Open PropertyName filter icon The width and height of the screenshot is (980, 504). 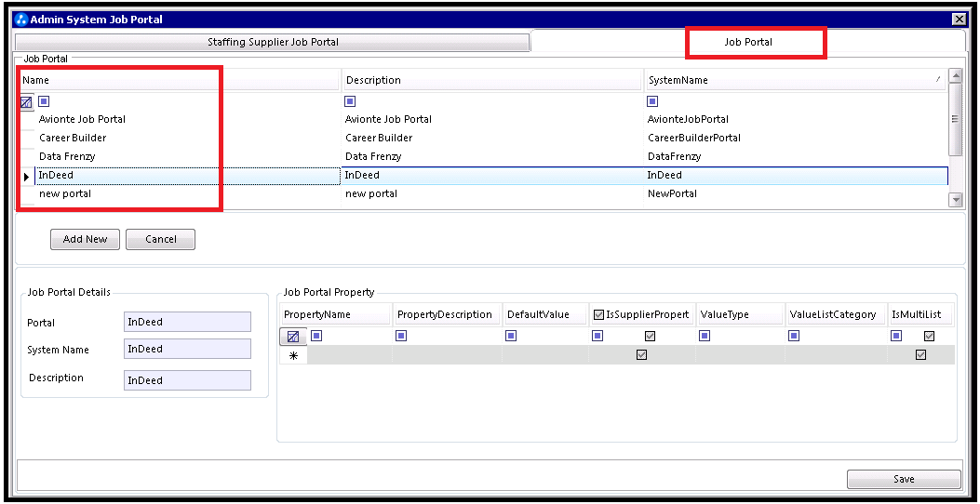316,336
